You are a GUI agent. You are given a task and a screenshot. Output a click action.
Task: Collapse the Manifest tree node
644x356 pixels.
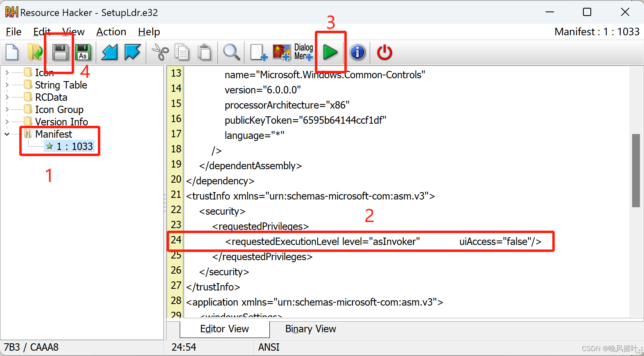(x=7, y=134)
